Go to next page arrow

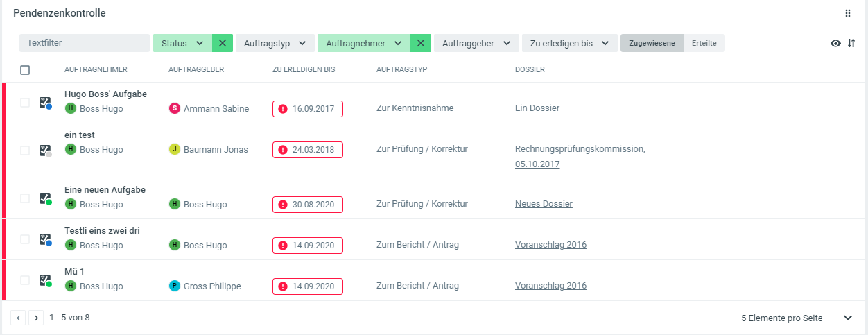click(x=36, y=318)
